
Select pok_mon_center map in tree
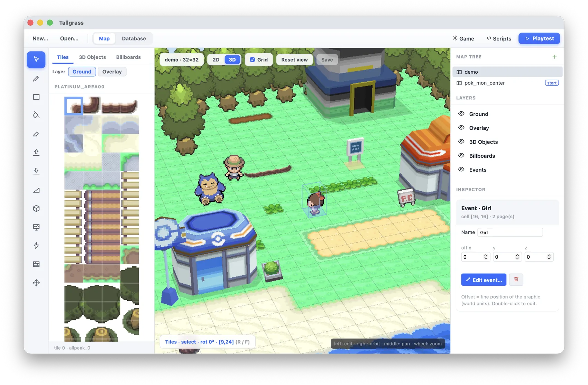pyautogui.click(x=507, y=83)
